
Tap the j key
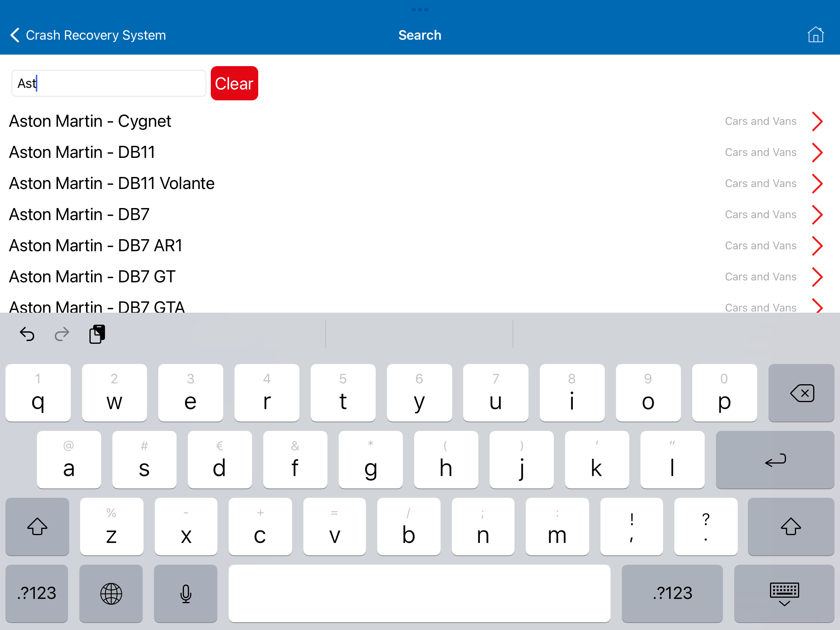pos(521,460)
